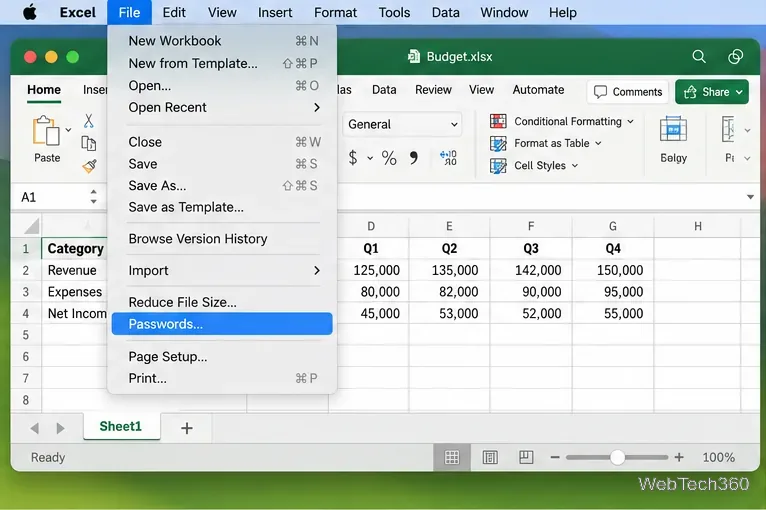Open the Edit menu in menu bar
The width and height of the screenshot is (766, 510).
[174, 12]
